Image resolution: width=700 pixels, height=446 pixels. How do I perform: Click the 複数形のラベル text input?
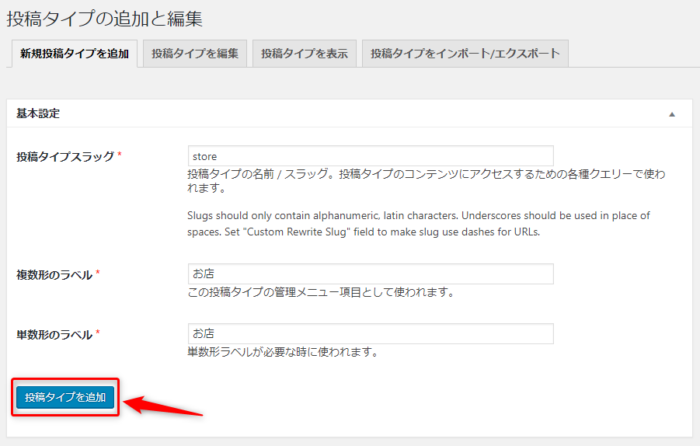(x=370, y=274)
